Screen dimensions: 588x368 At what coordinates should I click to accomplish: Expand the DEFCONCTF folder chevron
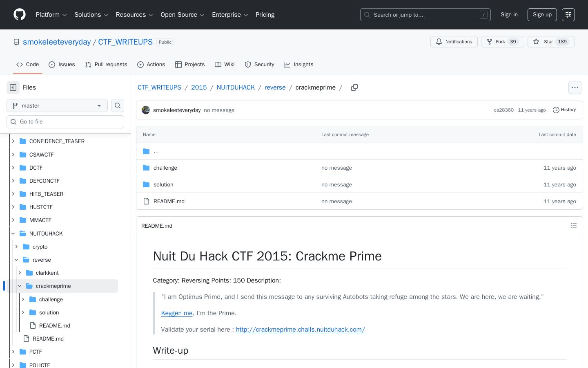click(x=13, y=181)
